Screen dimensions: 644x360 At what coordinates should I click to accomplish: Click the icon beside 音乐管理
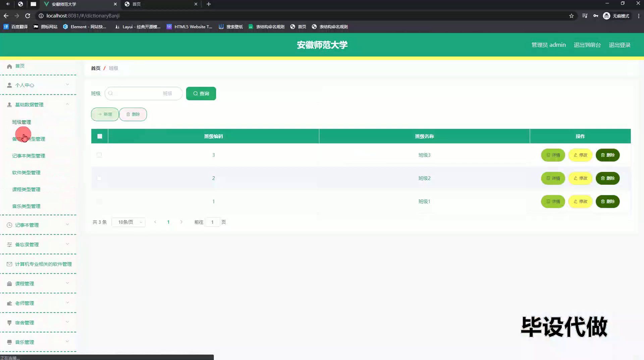(9, 342)
